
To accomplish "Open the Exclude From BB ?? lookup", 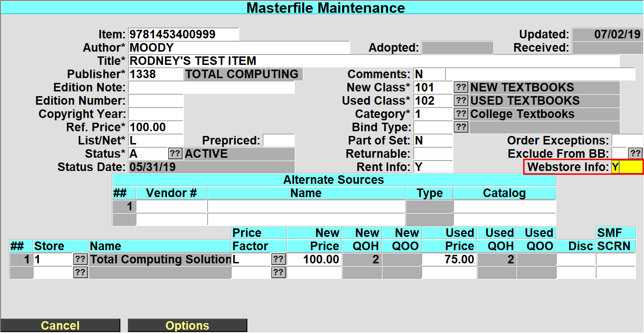I will (635, 154).
